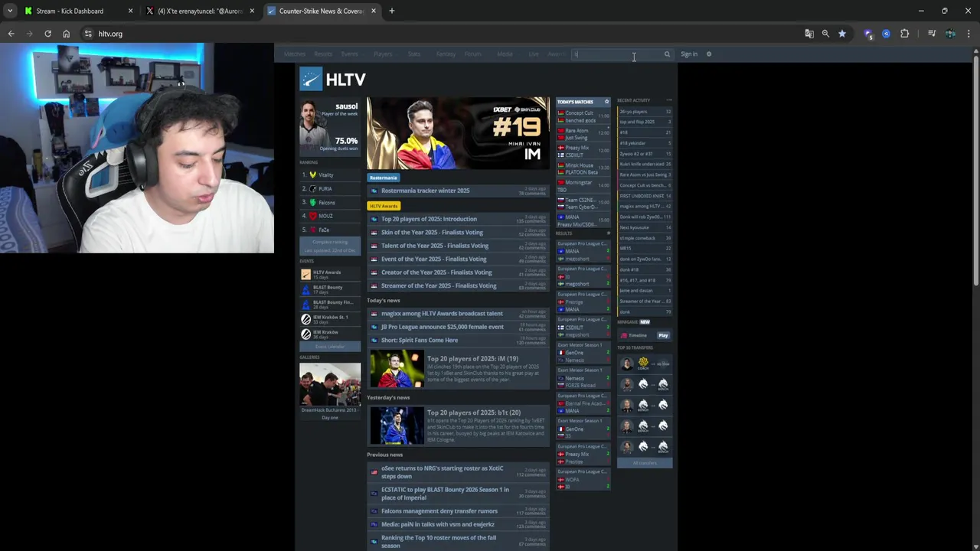The width and height of the screenshot is (980, 551).
Task: Click the search magnifier icon in HLTV navbar
Action: tap(667, 54)
